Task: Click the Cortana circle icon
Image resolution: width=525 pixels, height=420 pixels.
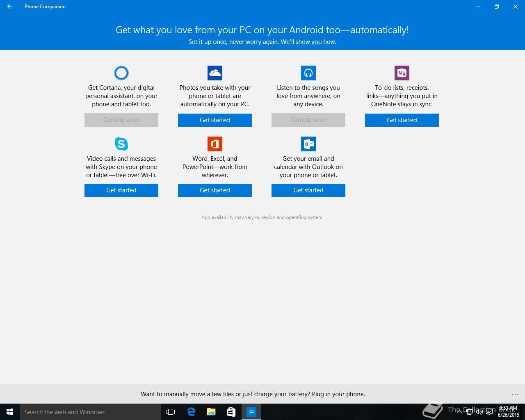Action: (121, 73)
